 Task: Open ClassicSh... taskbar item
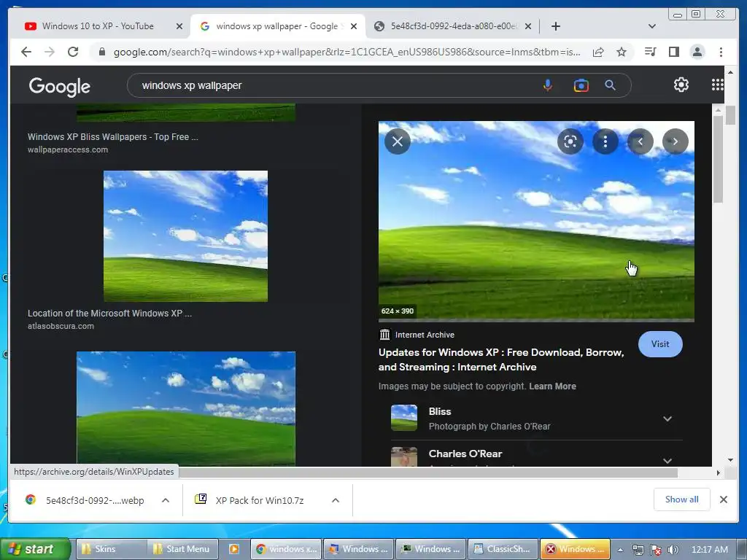[503, 549]
